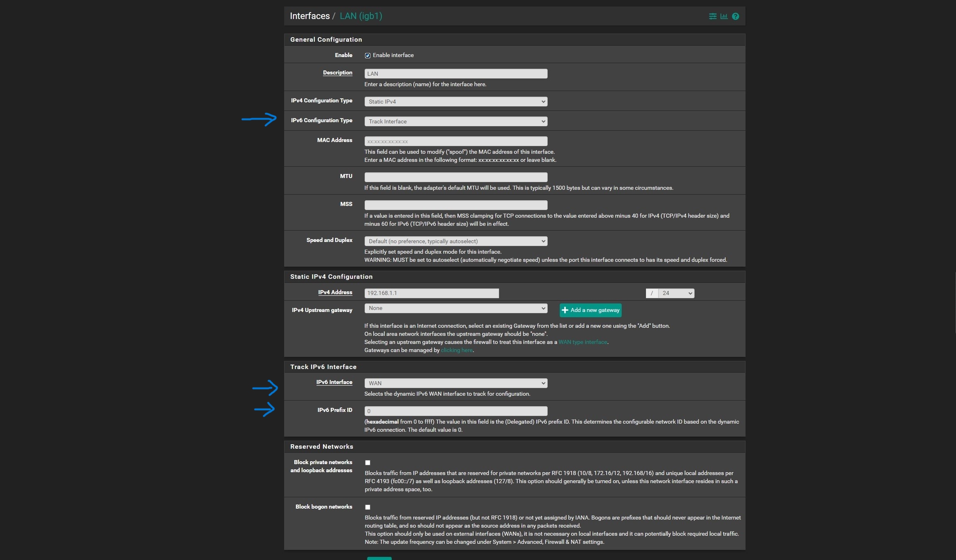Enable Block private networks and loopback addresses

tap(368, 462)
